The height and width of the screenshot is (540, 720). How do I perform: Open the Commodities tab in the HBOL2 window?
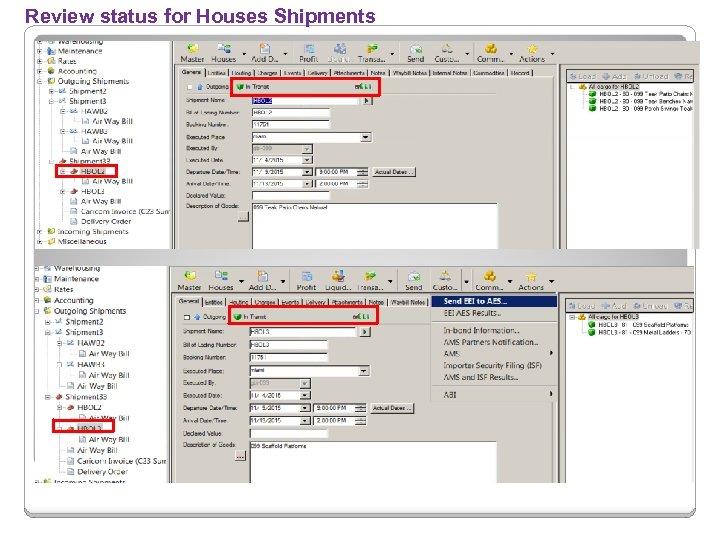[489, 73]
